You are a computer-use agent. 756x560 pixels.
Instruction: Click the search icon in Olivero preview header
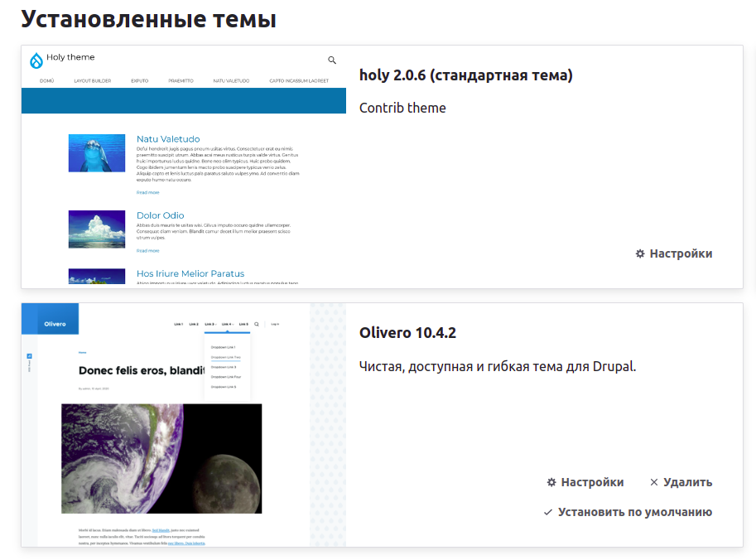click(x=257, y=324)
